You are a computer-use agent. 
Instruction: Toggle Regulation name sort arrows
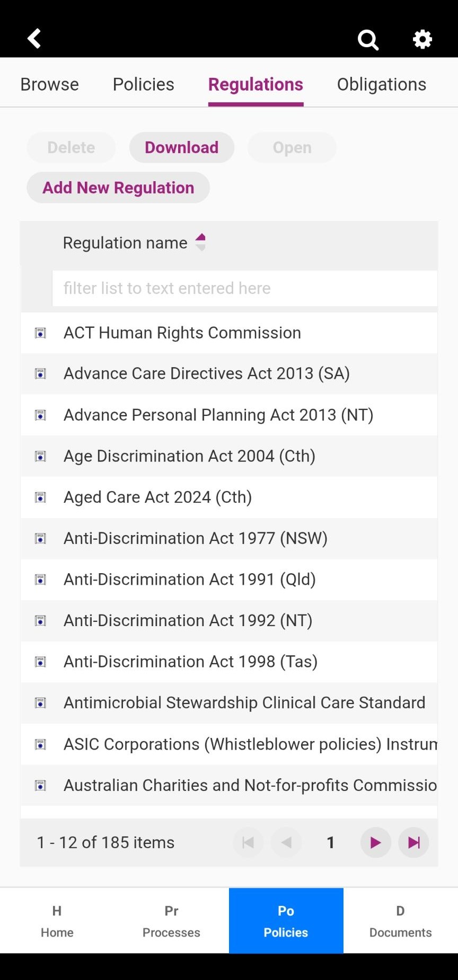200,242
